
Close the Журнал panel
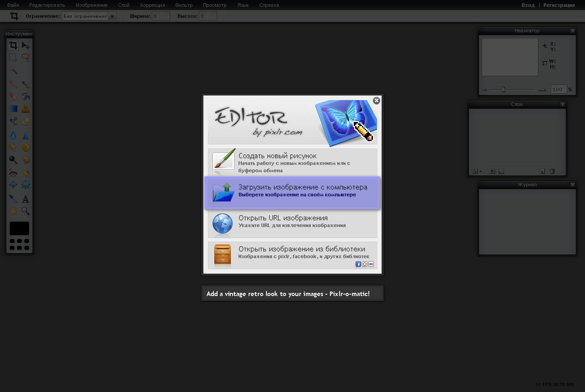(x=573, y=185)
